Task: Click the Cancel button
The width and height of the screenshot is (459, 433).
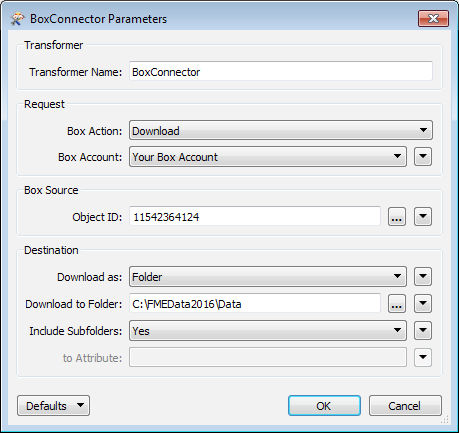Action: (405, 406)
